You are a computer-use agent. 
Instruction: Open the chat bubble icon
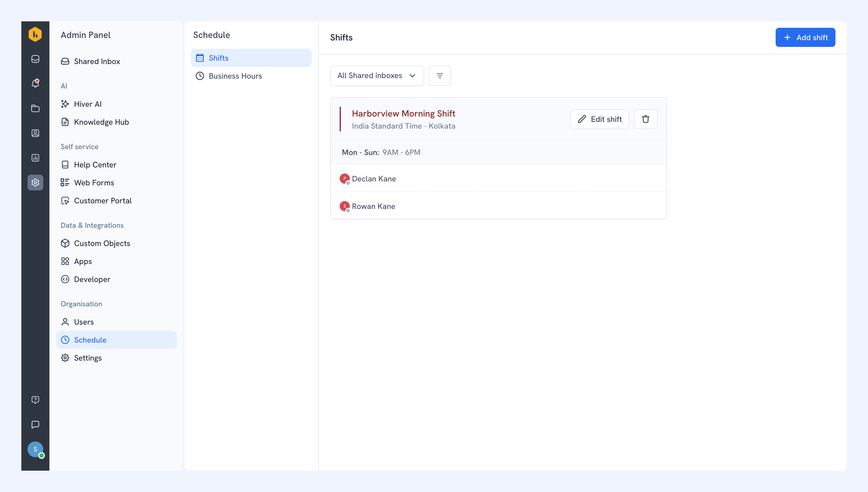click(35, 424)
